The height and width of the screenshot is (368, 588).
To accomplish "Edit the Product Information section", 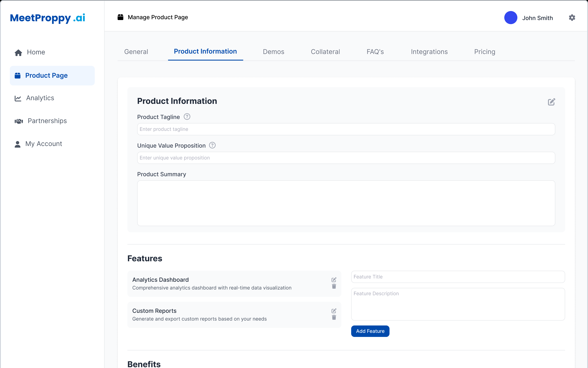I will [x=551, y=102].
